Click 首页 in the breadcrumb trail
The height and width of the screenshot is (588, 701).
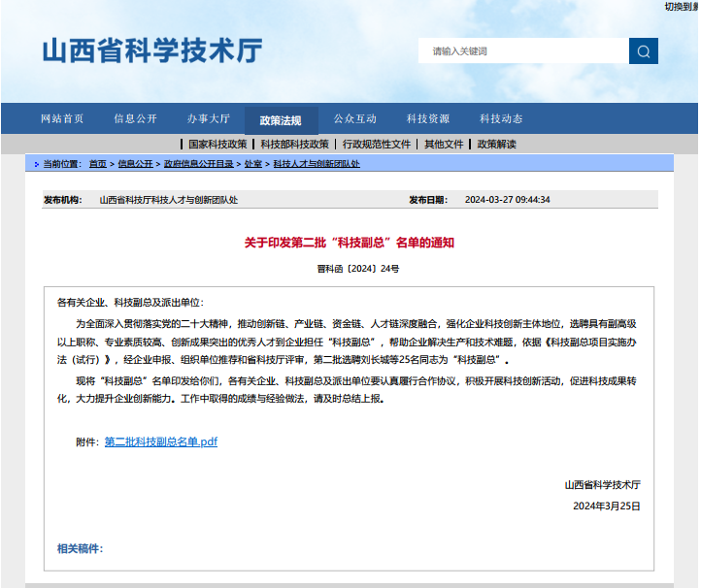[97, 164]
